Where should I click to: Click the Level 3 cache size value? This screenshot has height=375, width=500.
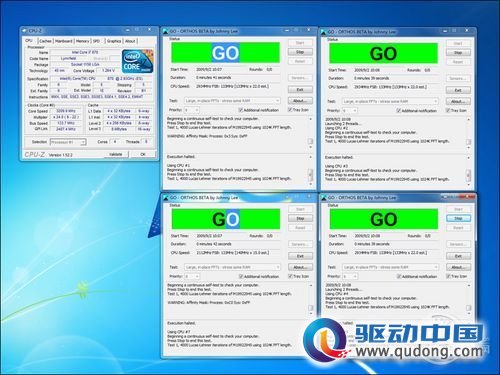118,129
